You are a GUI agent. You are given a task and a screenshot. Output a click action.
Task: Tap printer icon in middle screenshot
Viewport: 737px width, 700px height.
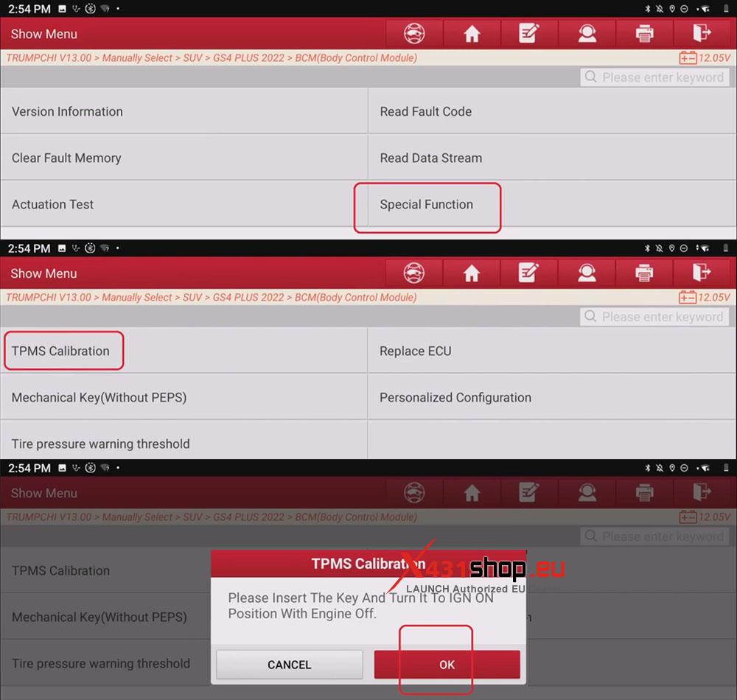(644, 273)
